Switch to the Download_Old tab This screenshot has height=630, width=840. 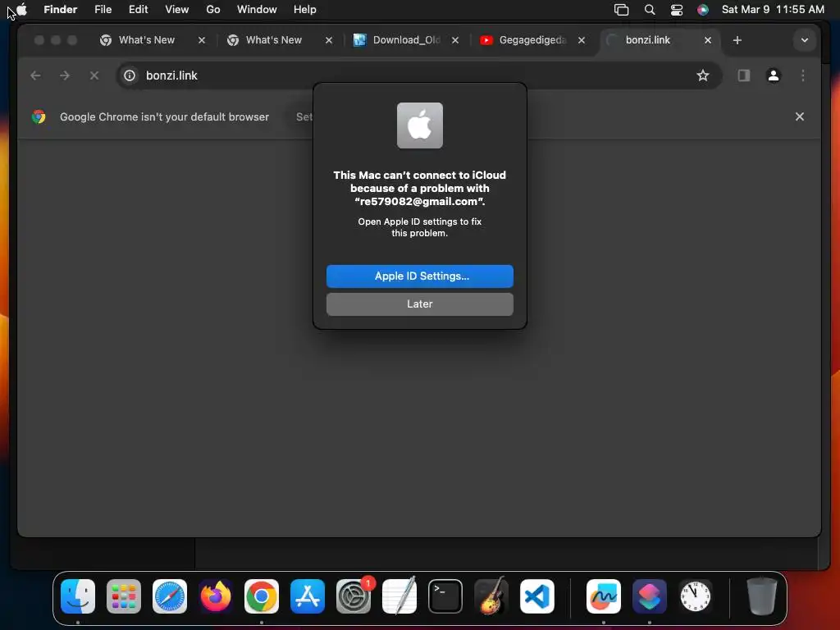pyautogui.click(x=406, y=40)
